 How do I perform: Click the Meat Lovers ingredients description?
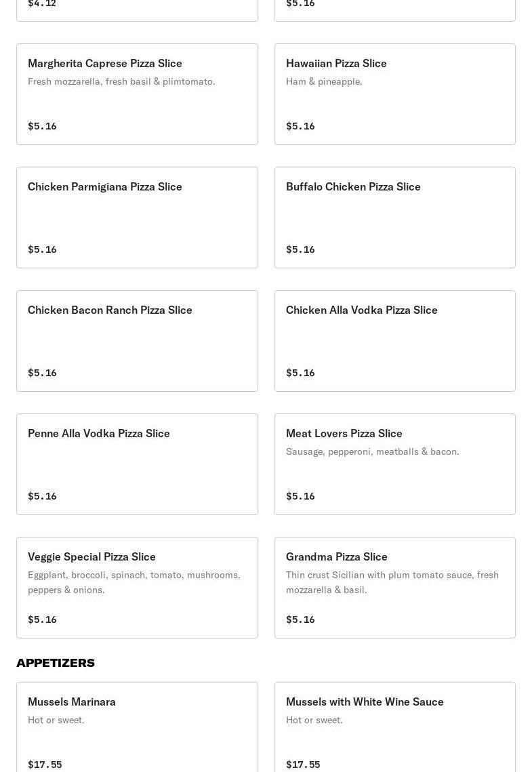pos(372,451)
